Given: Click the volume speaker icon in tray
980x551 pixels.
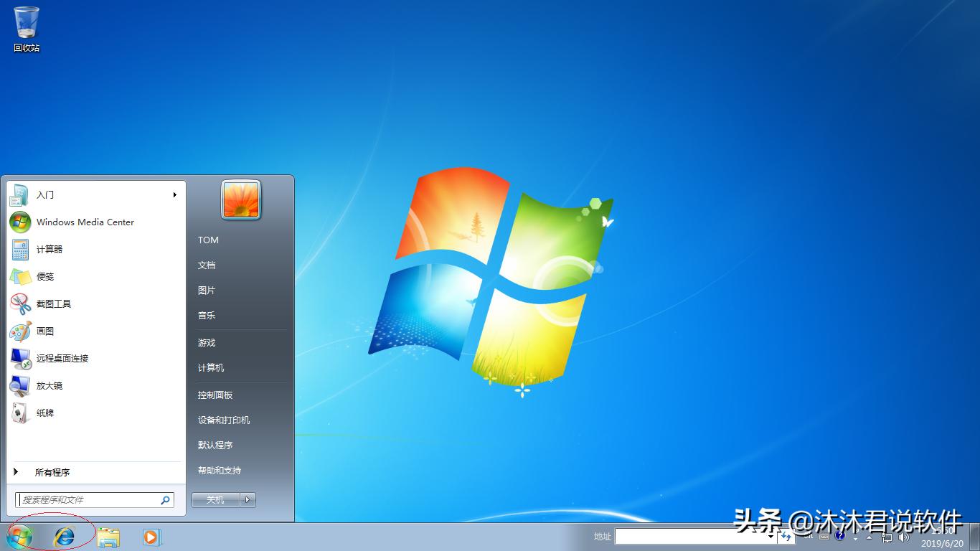Looking at the screenshot, I should click(x=903, y=538).
